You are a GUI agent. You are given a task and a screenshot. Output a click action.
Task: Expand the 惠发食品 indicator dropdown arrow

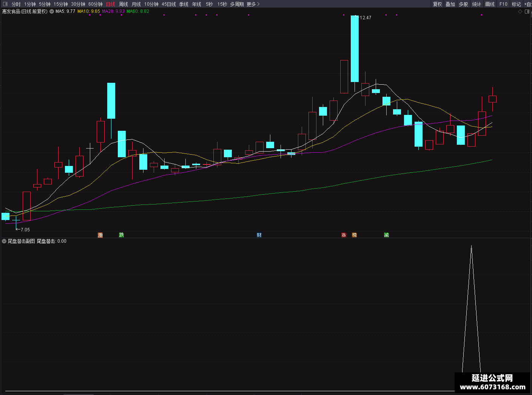pos(52,11)
